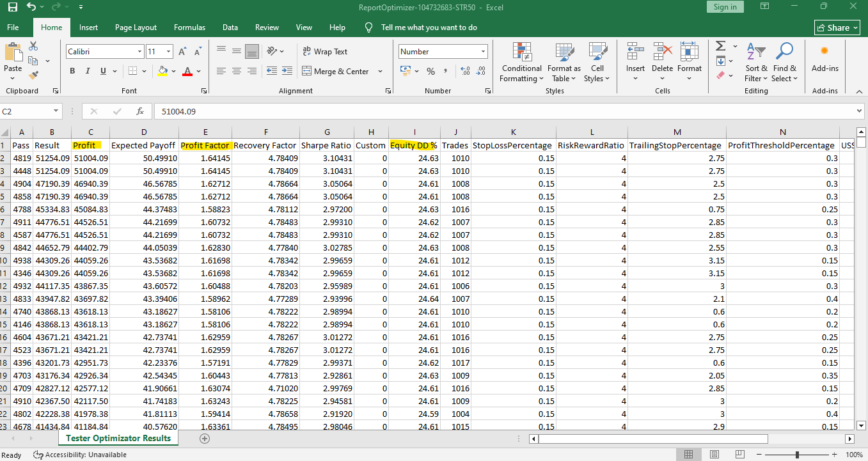Click the Sign in button
The image size is (868, 461).
pos(725,7)
